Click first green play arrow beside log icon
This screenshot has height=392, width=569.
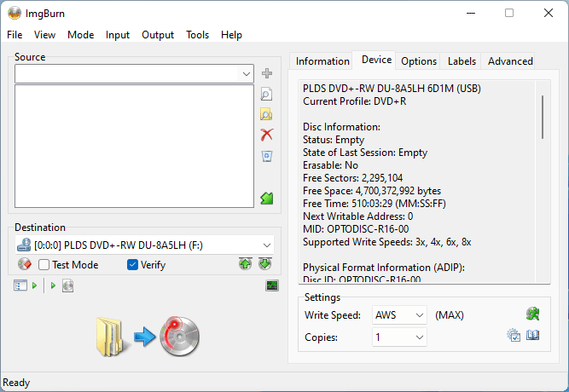pyautogui.click(x=34, y=285)
